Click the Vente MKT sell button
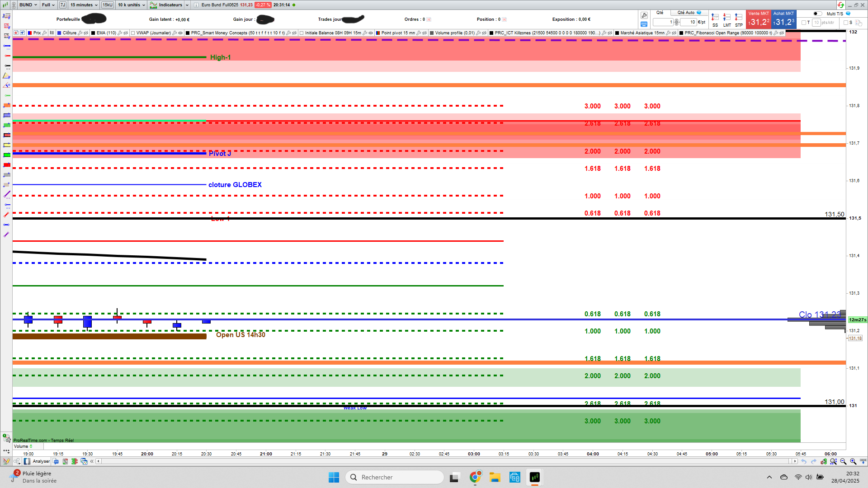This screenshot has height=488, width=868. tap(759, 19)
